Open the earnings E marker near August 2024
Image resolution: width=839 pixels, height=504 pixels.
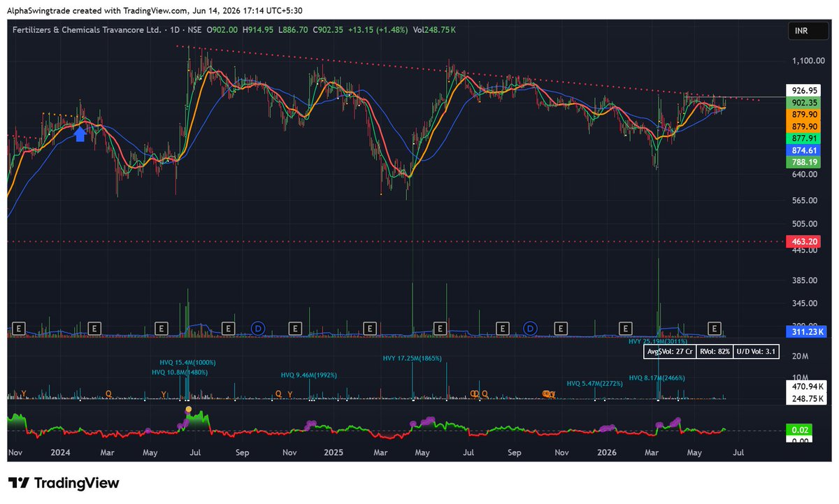227,327
